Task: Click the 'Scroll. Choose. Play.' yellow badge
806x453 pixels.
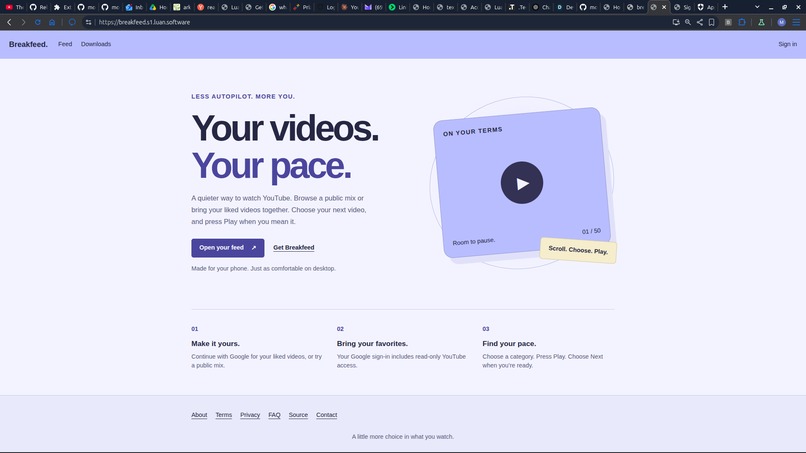Action: pyautogui.click(x=578, y=250)
